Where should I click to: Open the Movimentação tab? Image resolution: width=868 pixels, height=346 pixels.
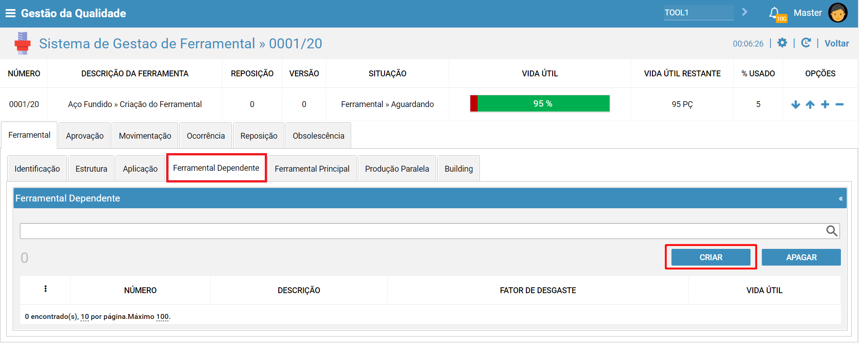145,136
